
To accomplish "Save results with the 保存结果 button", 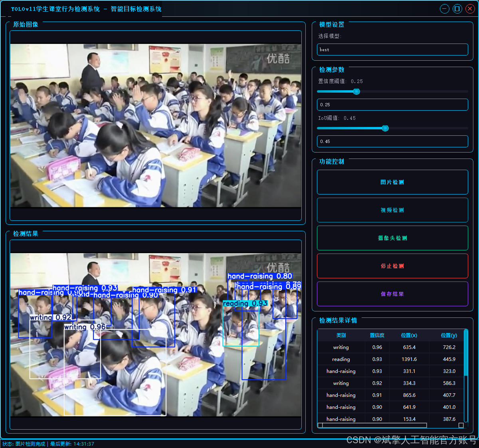I will pos(392,293).
